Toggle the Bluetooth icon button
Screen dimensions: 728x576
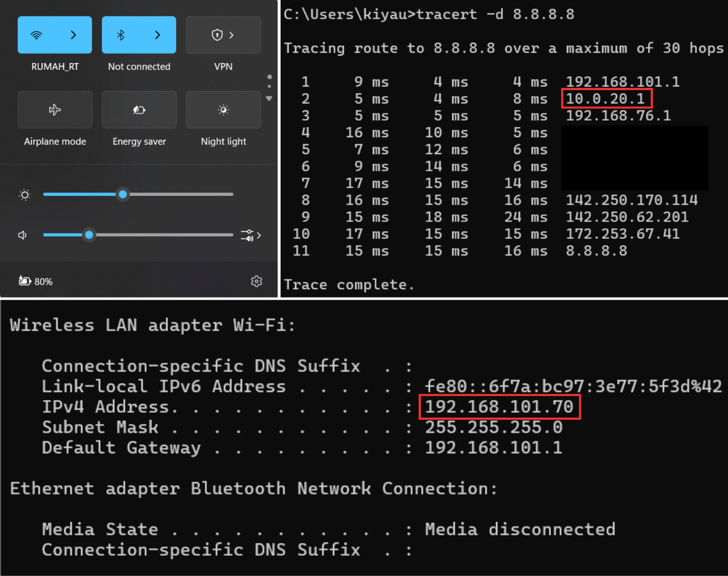(x=121, y=35)
